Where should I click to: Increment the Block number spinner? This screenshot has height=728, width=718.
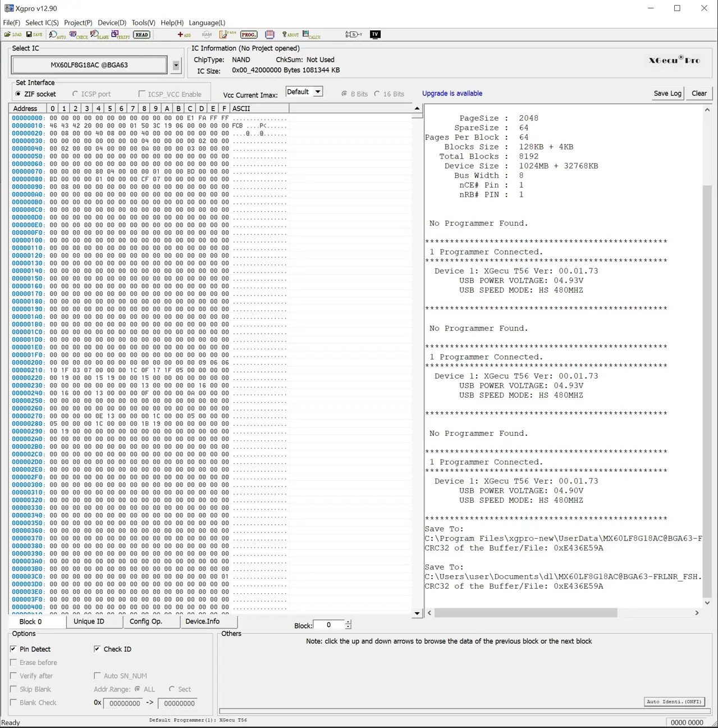[x=349, y=622]
